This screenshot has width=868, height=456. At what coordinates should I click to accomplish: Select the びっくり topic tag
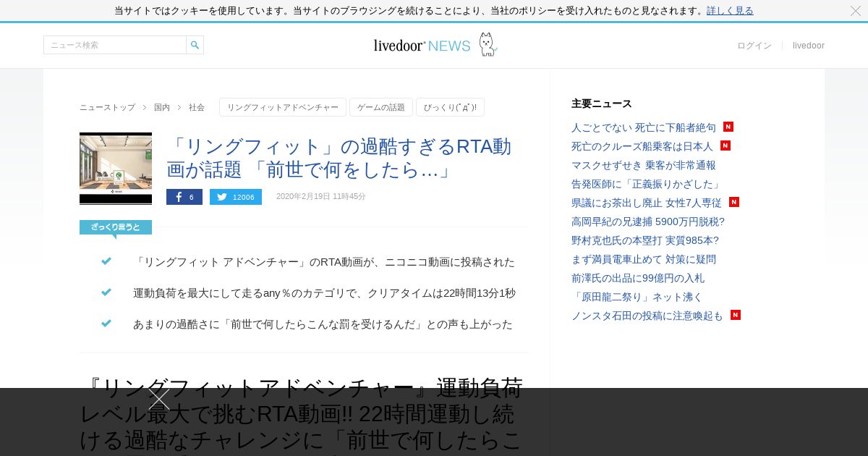click(x=450, y=107)
